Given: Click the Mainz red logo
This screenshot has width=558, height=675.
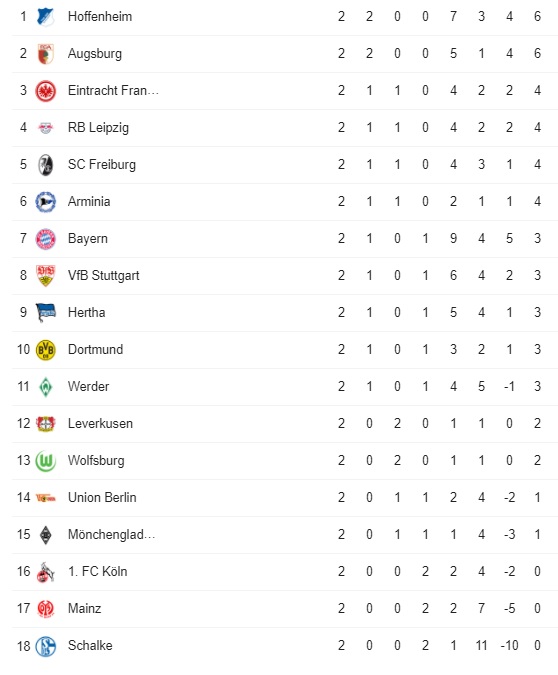Looking at the screenshot, I should [46, 609].
